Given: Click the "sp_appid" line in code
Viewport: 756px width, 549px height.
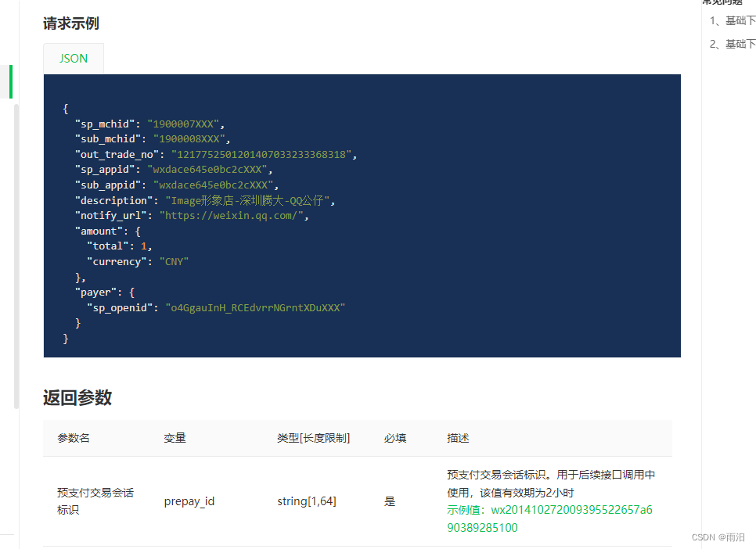Looking at the screenshot, I should tap(174, 170).
